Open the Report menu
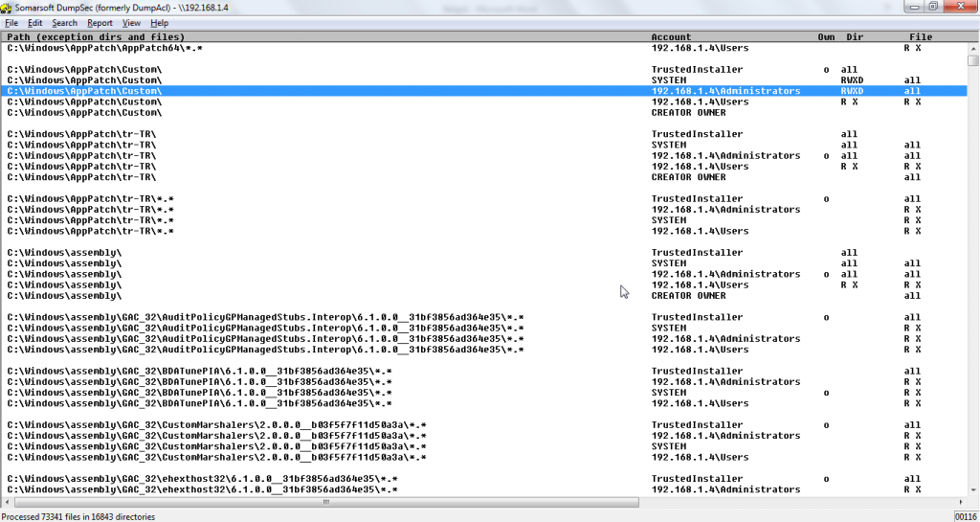The height and width of the screenshot is (522, 980). click(100, 23)
